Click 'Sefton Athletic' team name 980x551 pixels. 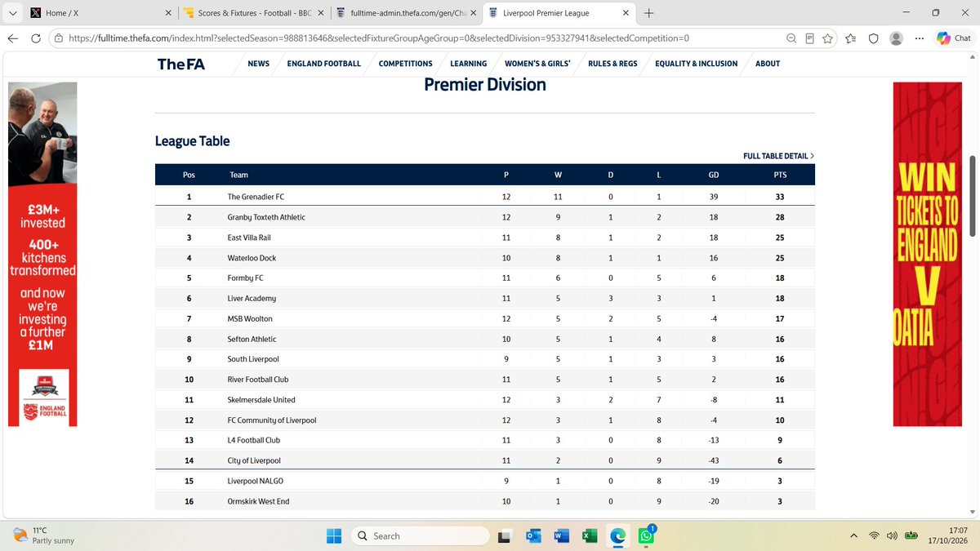pyautogui.click(x=252, y=339)
